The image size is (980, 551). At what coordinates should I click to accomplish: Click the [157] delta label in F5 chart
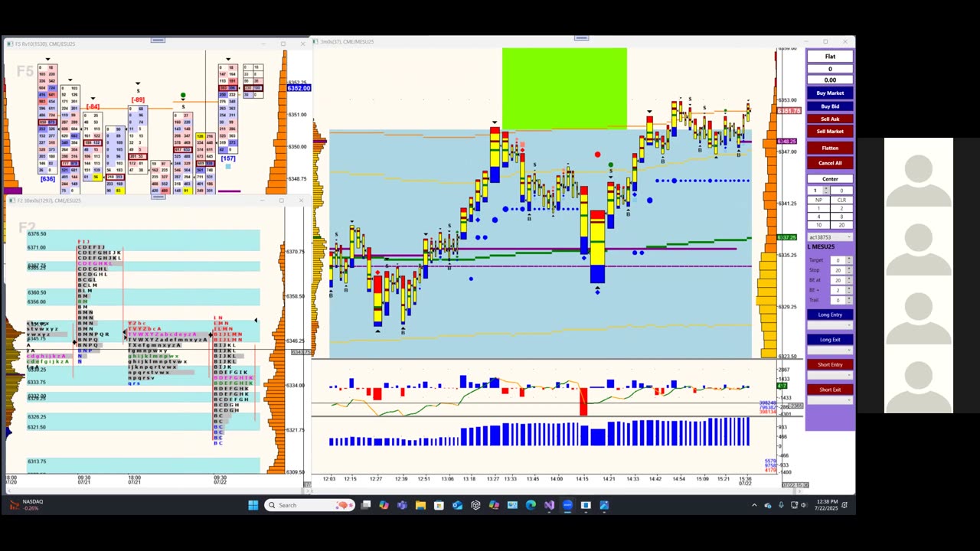[228, 158]
